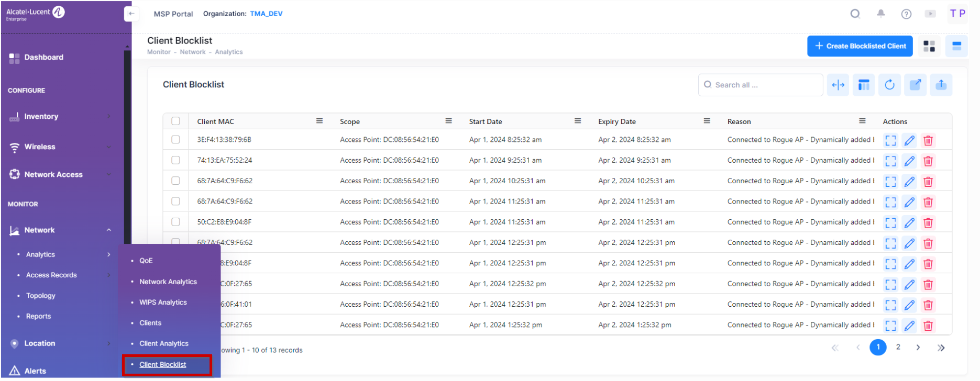Select checkbox for 50:C2:E8:E9:04:8F row

coord(175,222)
